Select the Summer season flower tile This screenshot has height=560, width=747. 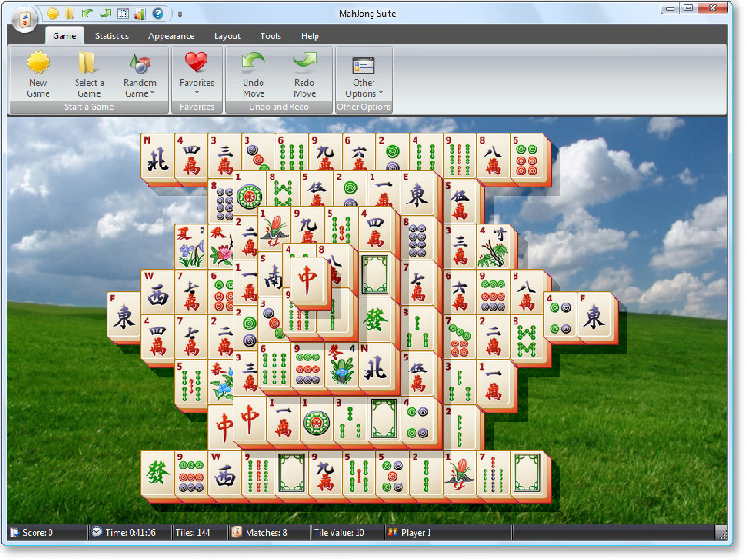191,246
